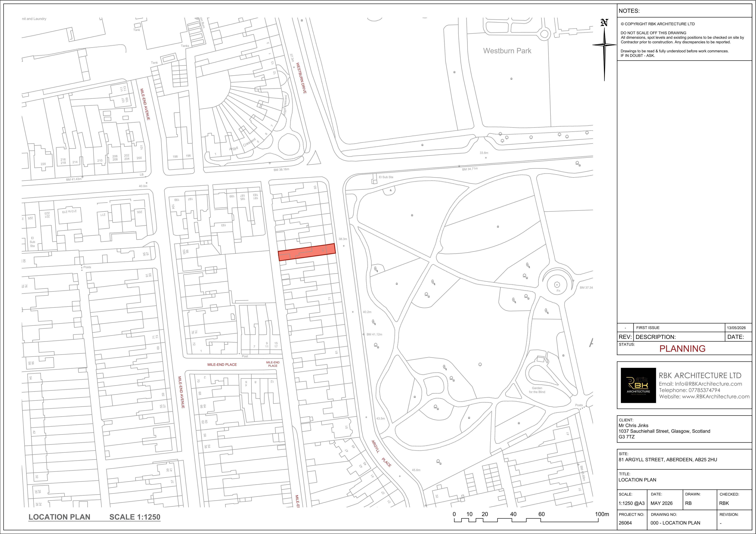The width and height of the screenshot is (756, 534).
Task: Click the Mile-End Place street label
Action: click(x=222, y=365)
